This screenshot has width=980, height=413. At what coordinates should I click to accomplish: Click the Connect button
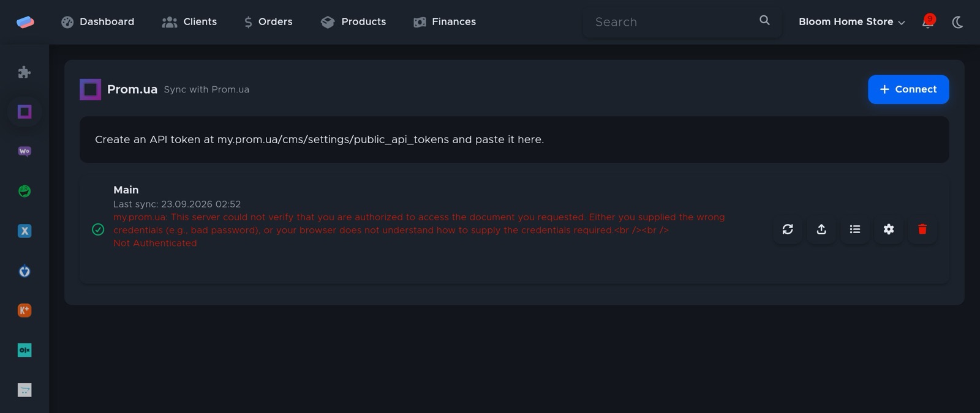[x=908, y=89]
